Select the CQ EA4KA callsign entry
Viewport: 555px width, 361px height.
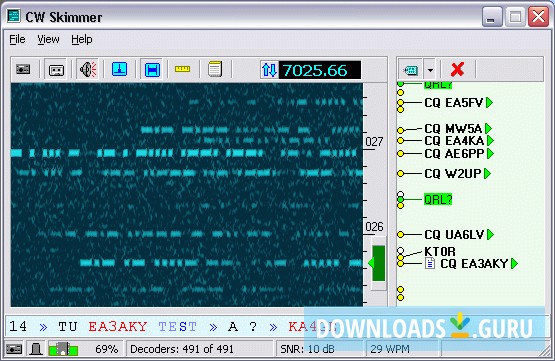click(454, 141)
